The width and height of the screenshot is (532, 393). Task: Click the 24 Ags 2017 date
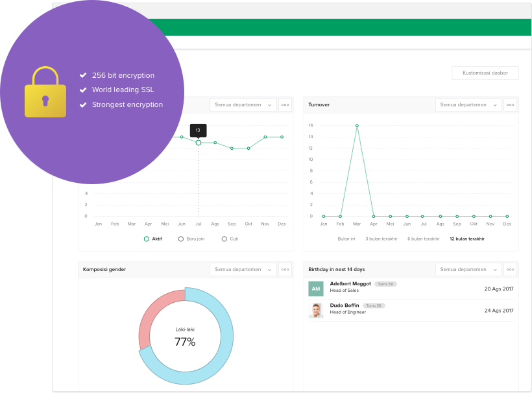point(499,311)
